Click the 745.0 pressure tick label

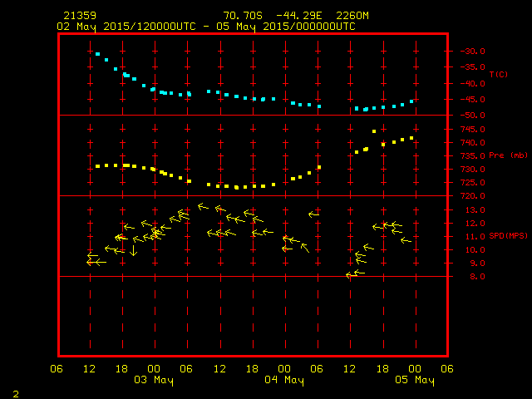[473, 130]
